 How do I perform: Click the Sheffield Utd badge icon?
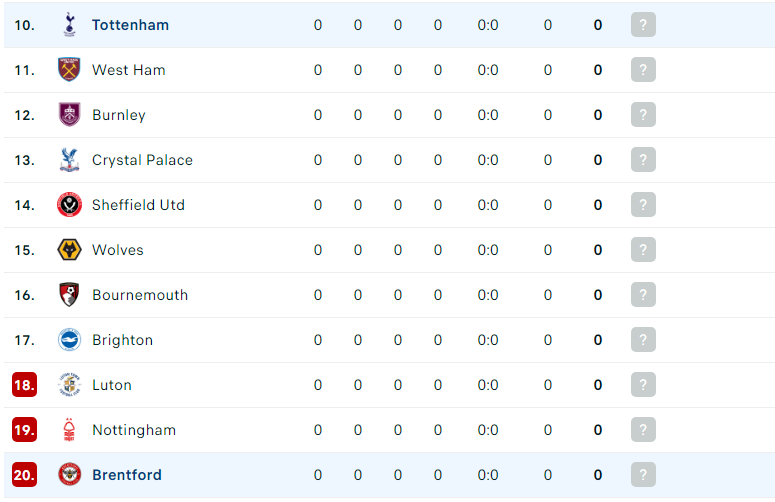coord(69,205)
